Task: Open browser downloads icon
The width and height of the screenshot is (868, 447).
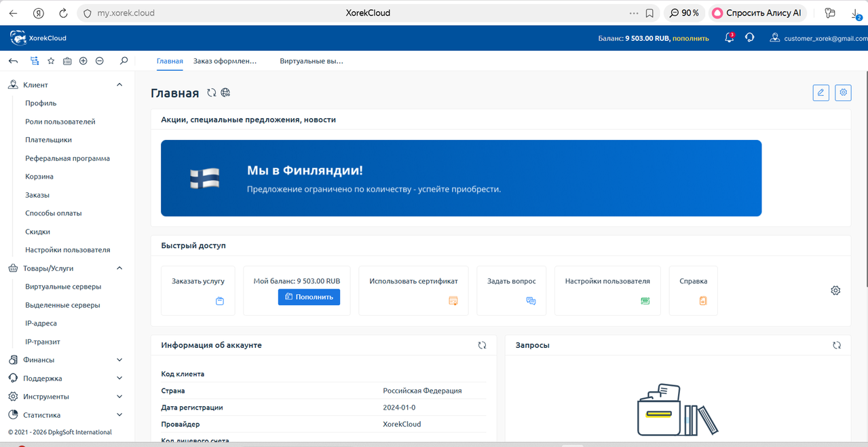Action: pyautogui.click(x=855, y=14)
